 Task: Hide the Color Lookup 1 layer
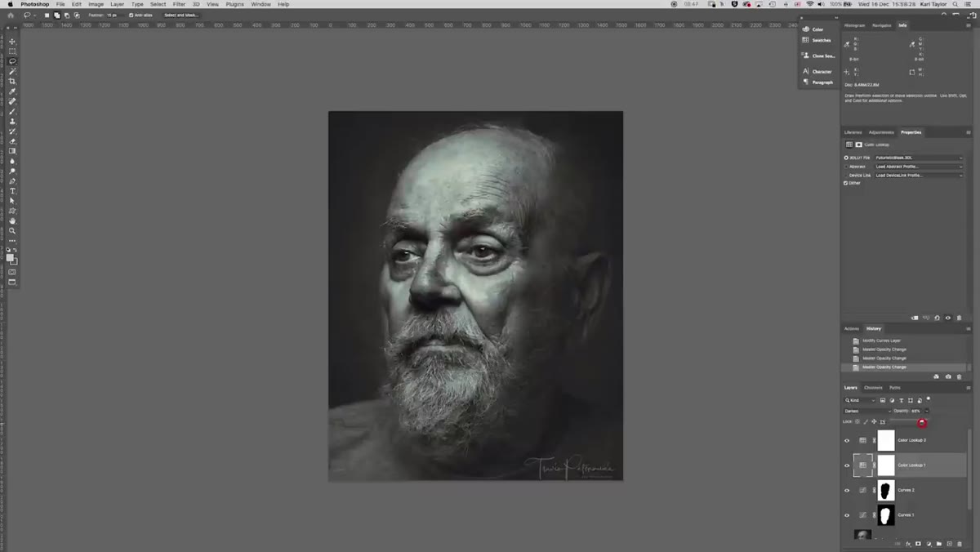pos(847,465)
